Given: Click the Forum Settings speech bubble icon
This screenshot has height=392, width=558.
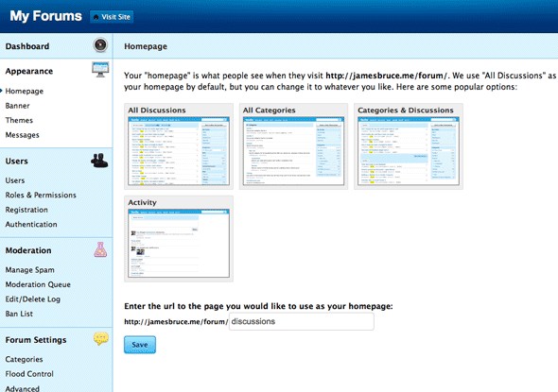Looking at the screenshot, I should click(101, 339).
